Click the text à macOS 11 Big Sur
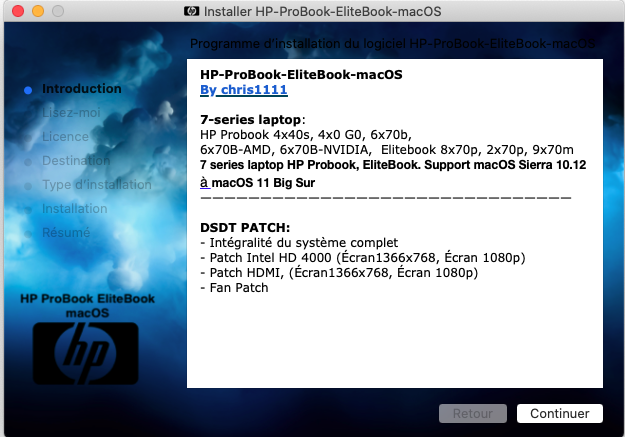The width and height of the screenshot is (625, 437). tap(257, 183)
